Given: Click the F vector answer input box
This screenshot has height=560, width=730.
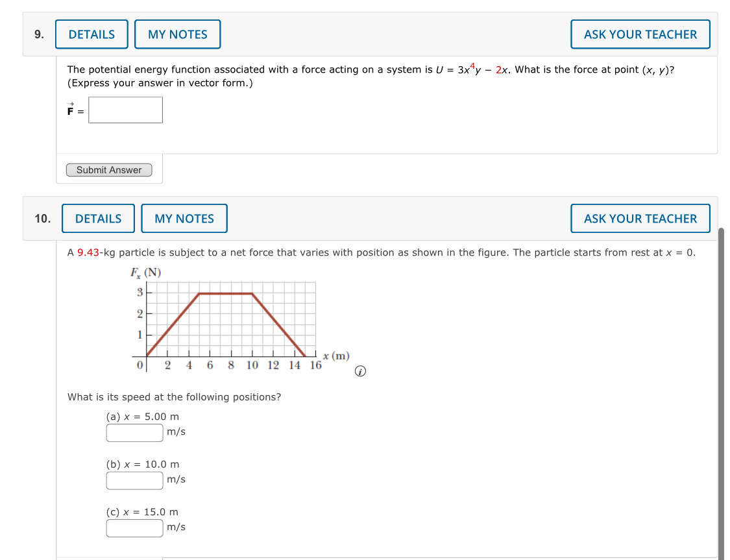Looking at the screenshot, I should pos(125,110).
